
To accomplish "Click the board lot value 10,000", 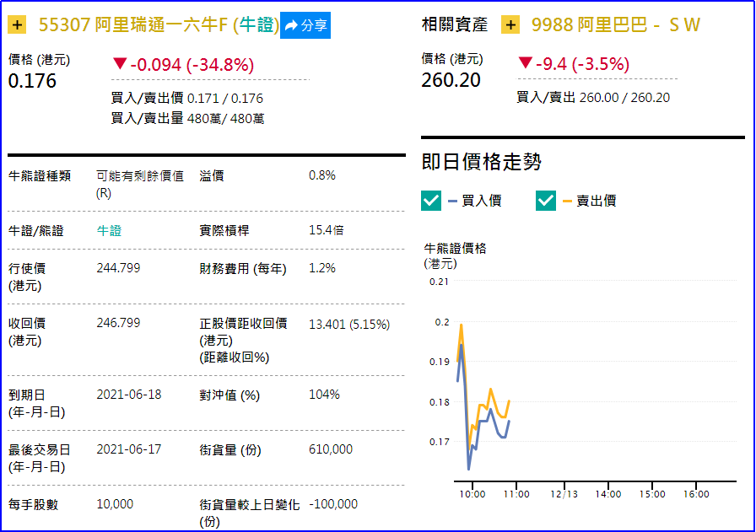I will [115, 504].
